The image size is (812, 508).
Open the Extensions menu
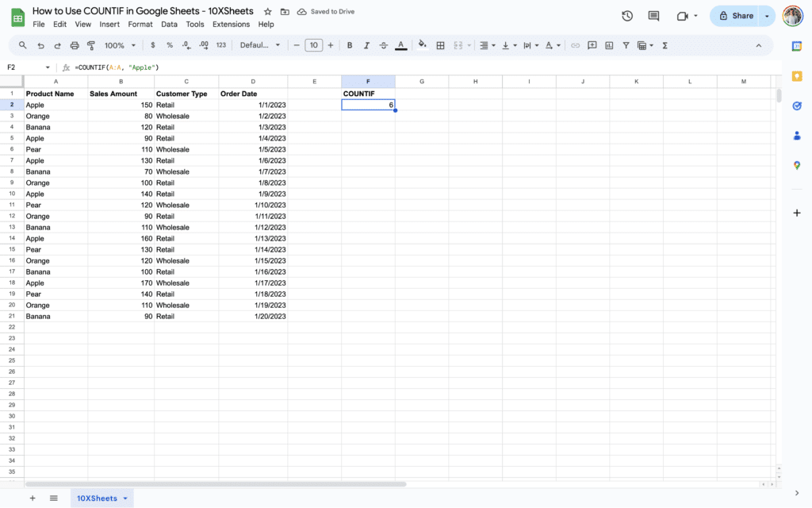(231, 24)
